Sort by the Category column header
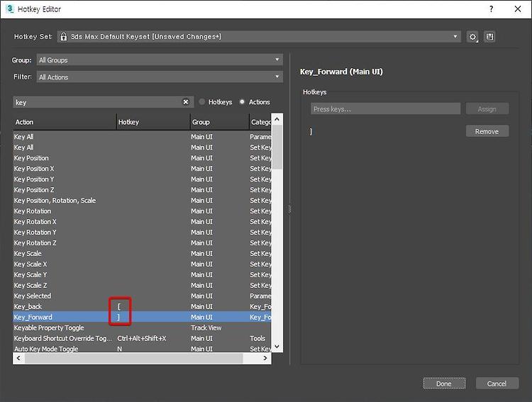This screenshot has width=532, height=402. 260,122
